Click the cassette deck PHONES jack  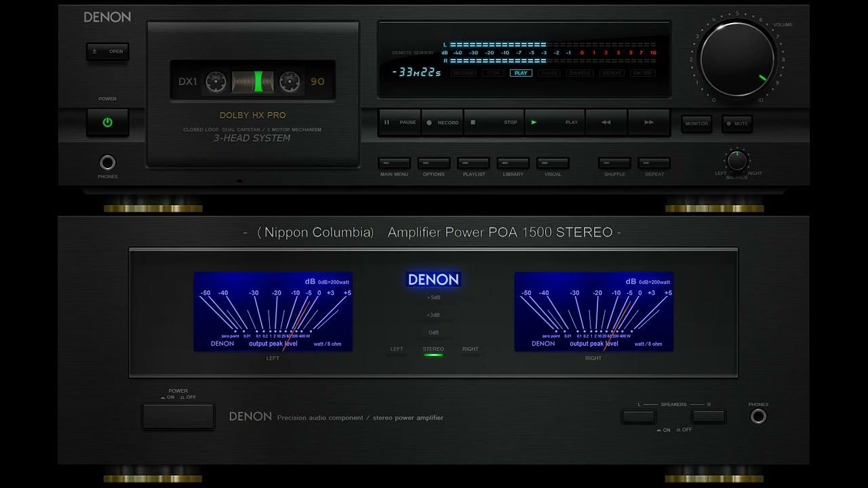[107, 163]
